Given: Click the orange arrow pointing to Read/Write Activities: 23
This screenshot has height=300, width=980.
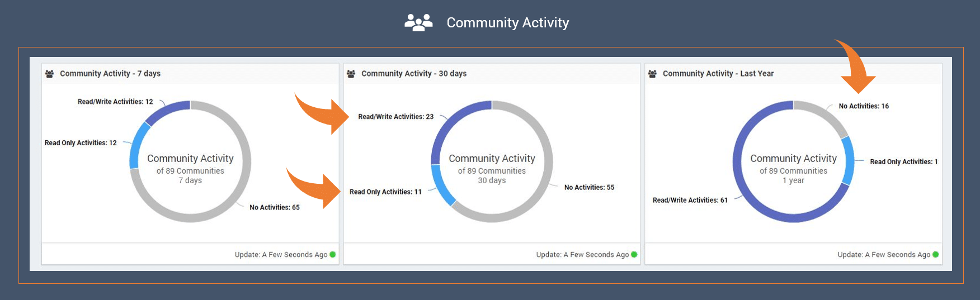Looking at the screenshot, I should [323, 113].
